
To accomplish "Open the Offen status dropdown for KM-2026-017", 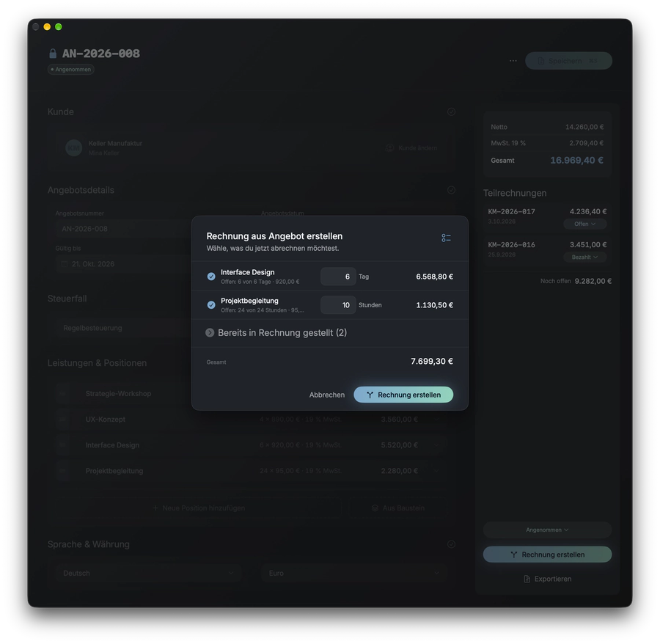I will (584, 224).
